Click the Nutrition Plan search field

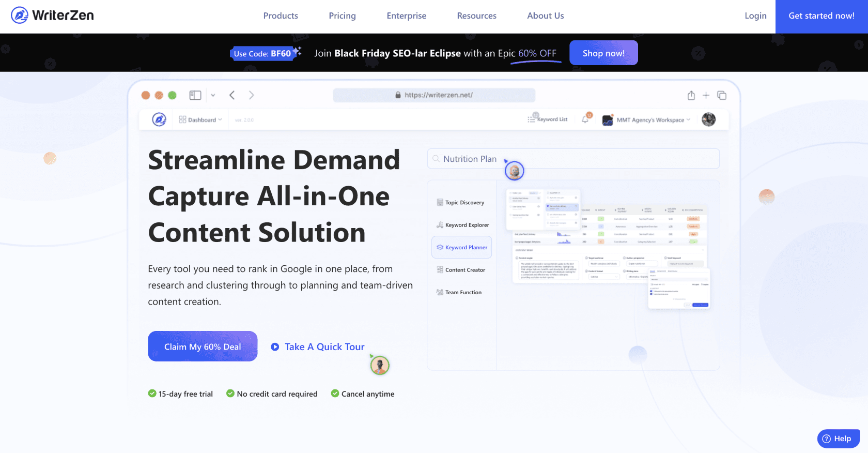(x=573, y=159)
